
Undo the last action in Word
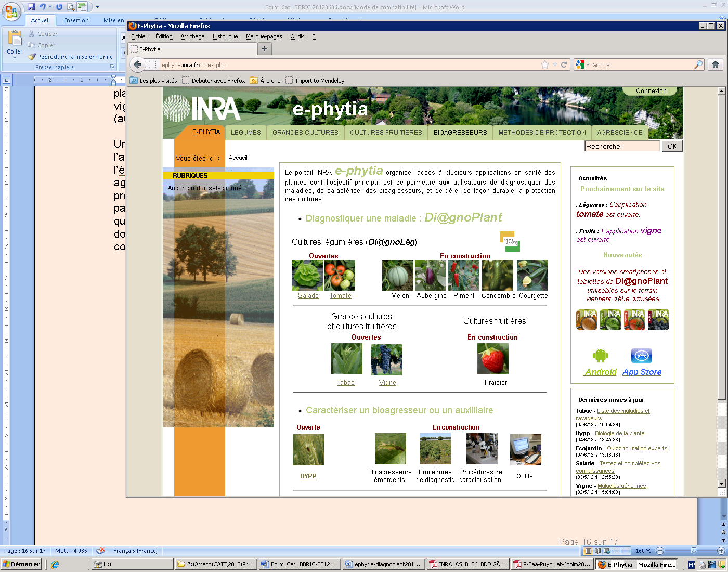tap(43, 7)
